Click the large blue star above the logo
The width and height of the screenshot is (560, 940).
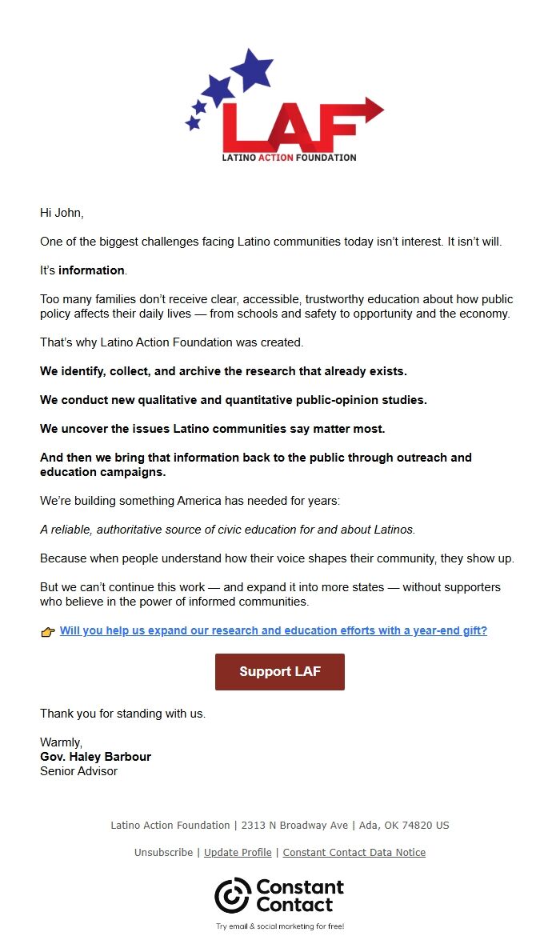pos(253,68)
